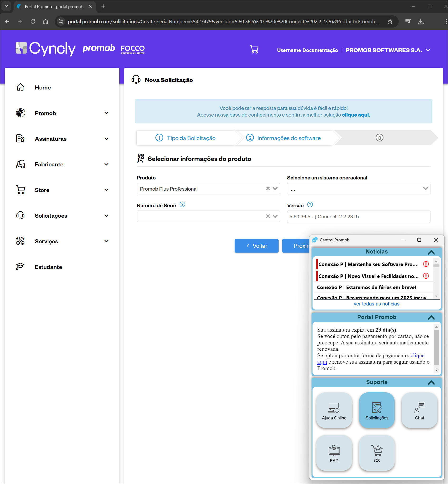Click the Estudante graduation cap icon

tap(20, 267)
